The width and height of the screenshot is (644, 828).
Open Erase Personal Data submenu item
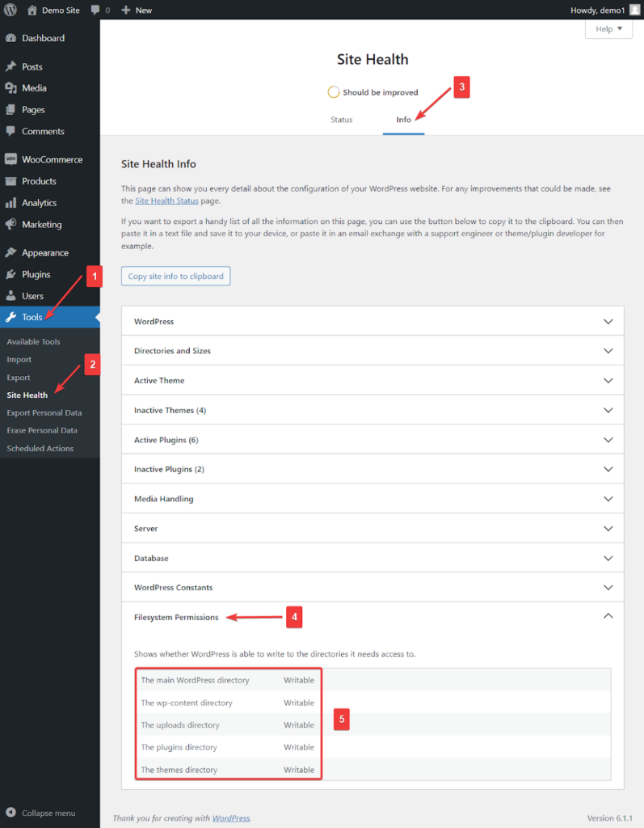coord(42,430)
